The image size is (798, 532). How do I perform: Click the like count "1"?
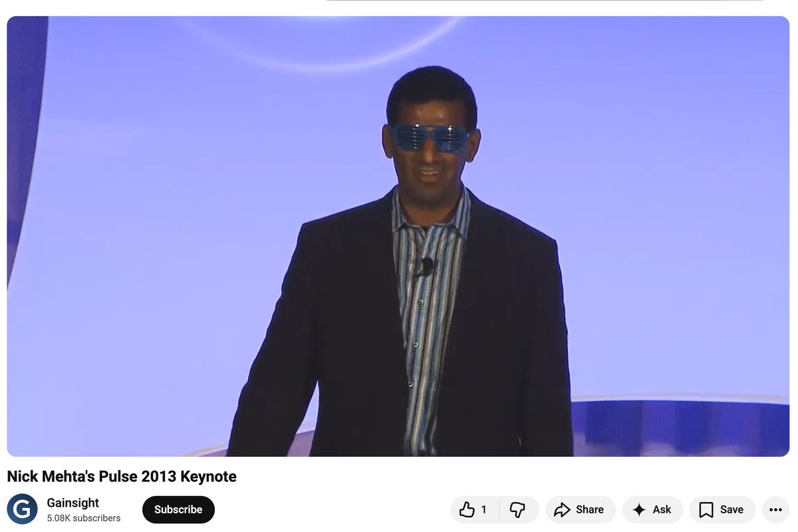[x=482, y=509]
